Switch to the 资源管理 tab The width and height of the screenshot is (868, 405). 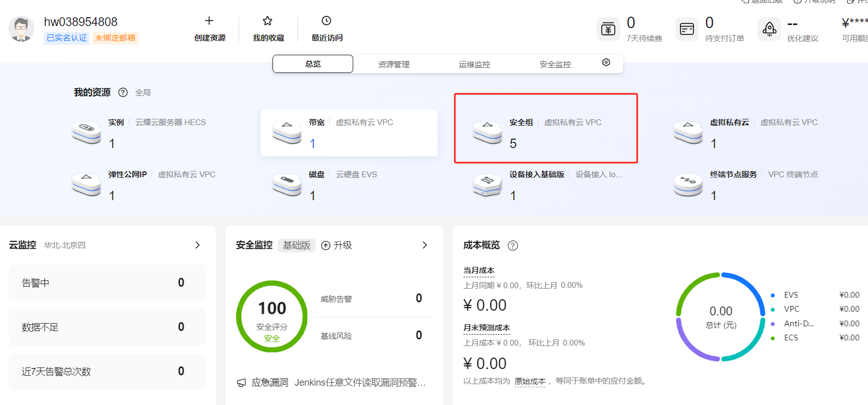coord(393,64)
